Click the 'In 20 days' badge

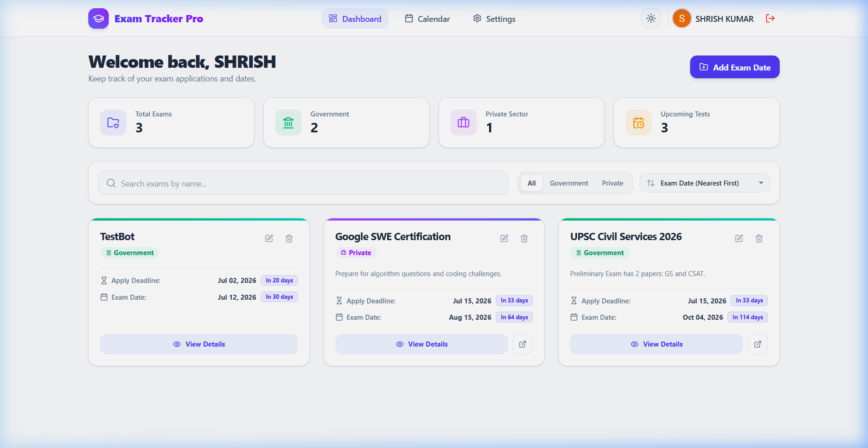click(279, 281)
